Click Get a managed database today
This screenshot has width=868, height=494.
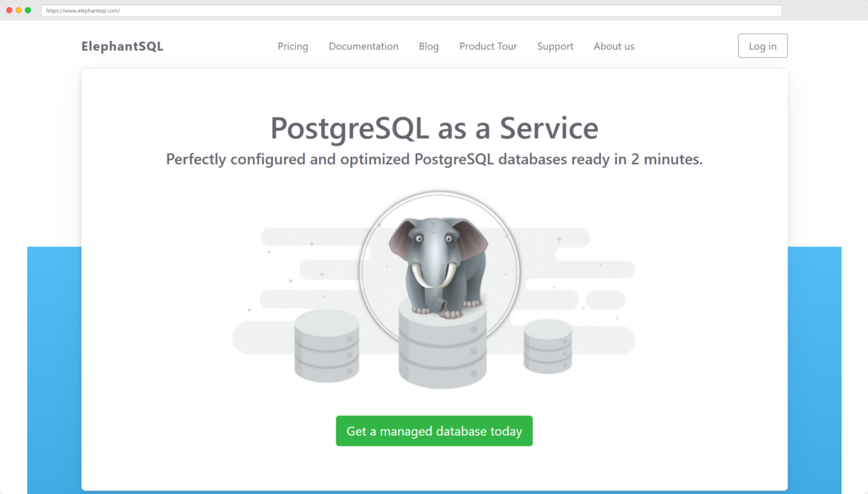434,431
